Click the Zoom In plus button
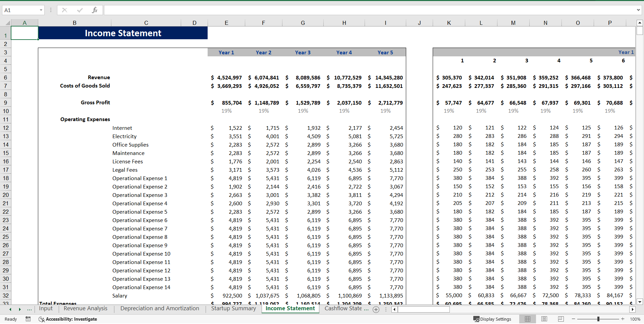Image resolution: width=644 pixels, height=324 pixels. 622,319
